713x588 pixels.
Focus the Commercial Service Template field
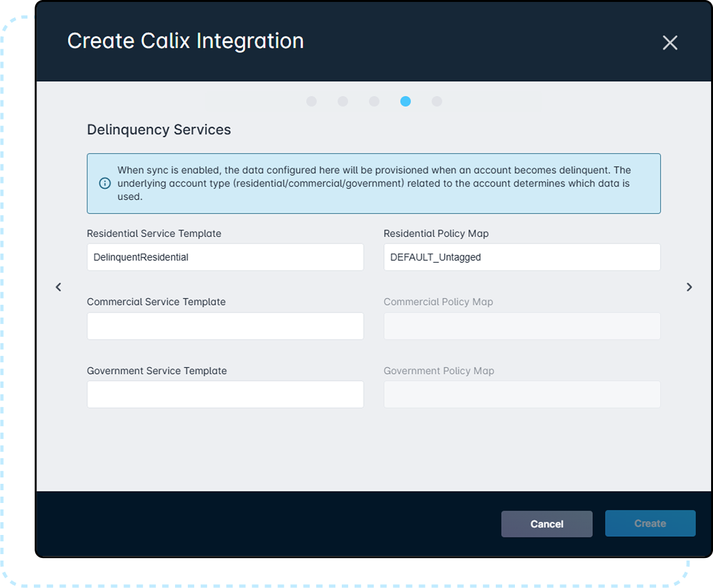225,325
